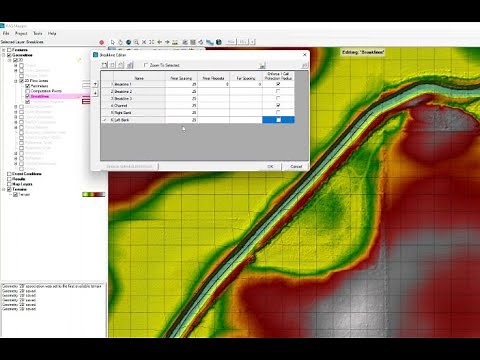Open the Help menu
480x360 pixels.
tap(52, 33)
